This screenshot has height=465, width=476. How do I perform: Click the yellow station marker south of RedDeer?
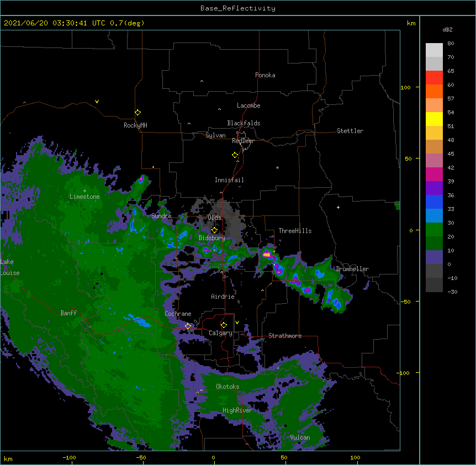tap(235, 155)
